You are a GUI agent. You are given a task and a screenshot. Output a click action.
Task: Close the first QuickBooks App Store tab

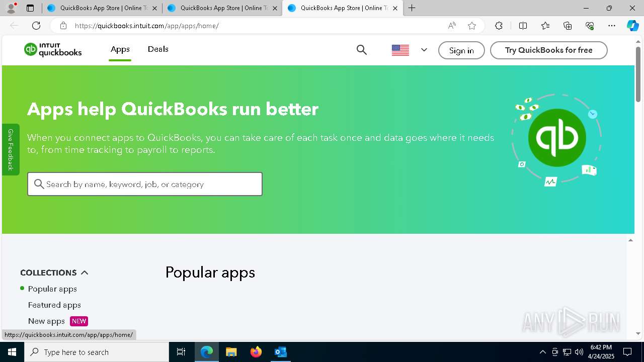click(154, 8)
